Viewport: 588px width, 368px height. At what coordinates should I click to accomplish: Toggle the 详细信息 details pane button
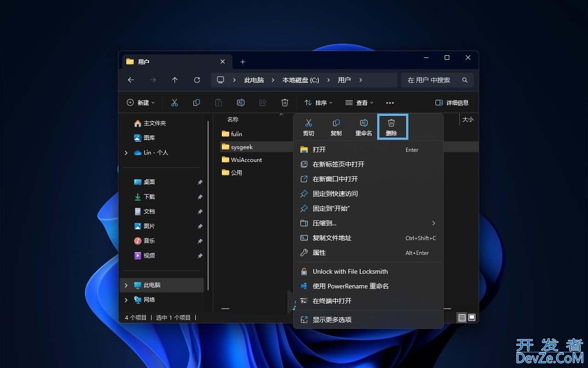click(452, 103)
